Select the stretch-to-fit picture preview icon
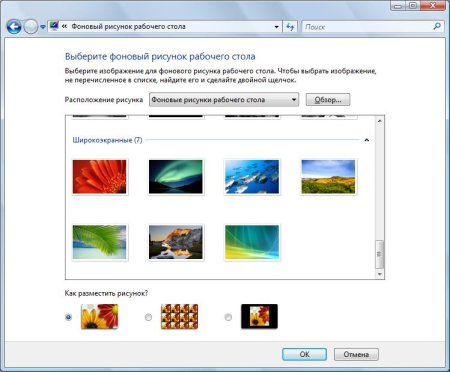450x372 pixels. click(x=99, y=316)
